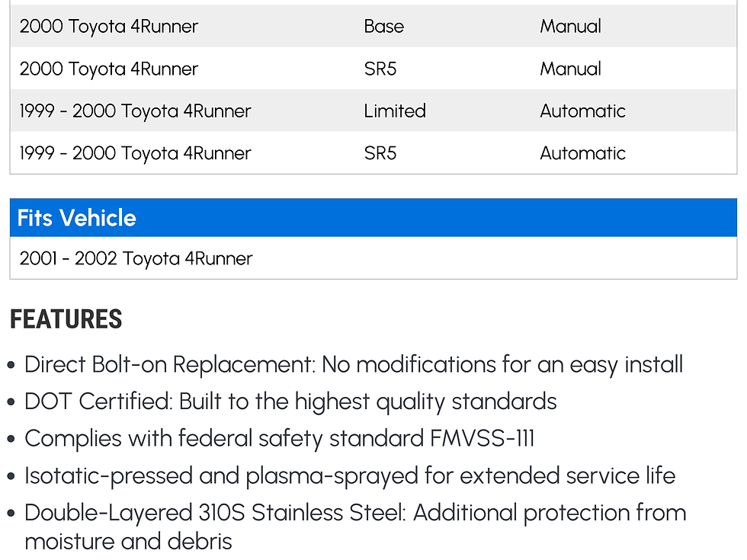The height and width of the screenshot is (560, 747).
Task: Click the 1999 - 2000 Toyota 4Runner SR5 vehicle
Action: pos(135,153)
